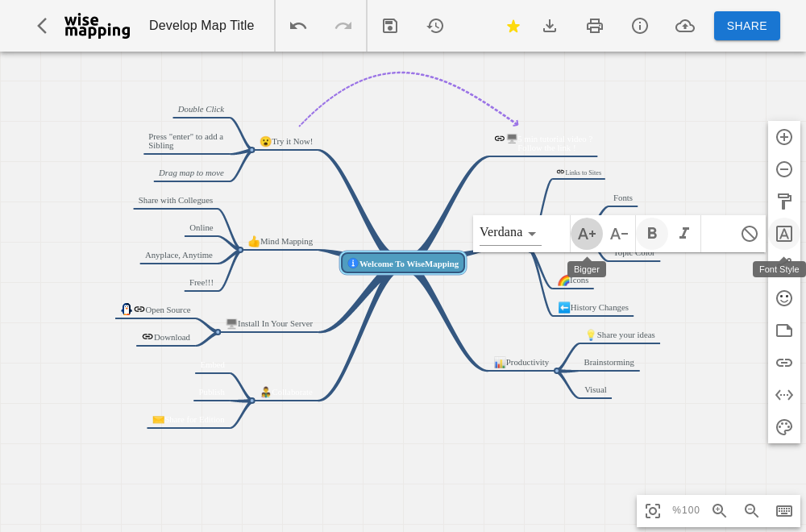Increase font size with A+ button
This screenshot has width=806, height=532.
(587, 234)
